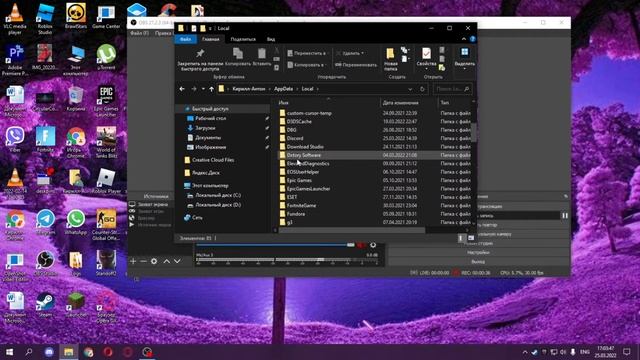640x360 pixels.
Task: Open Explorer help question mark icon
Action: pyautogui.click(x=472, y=39)
